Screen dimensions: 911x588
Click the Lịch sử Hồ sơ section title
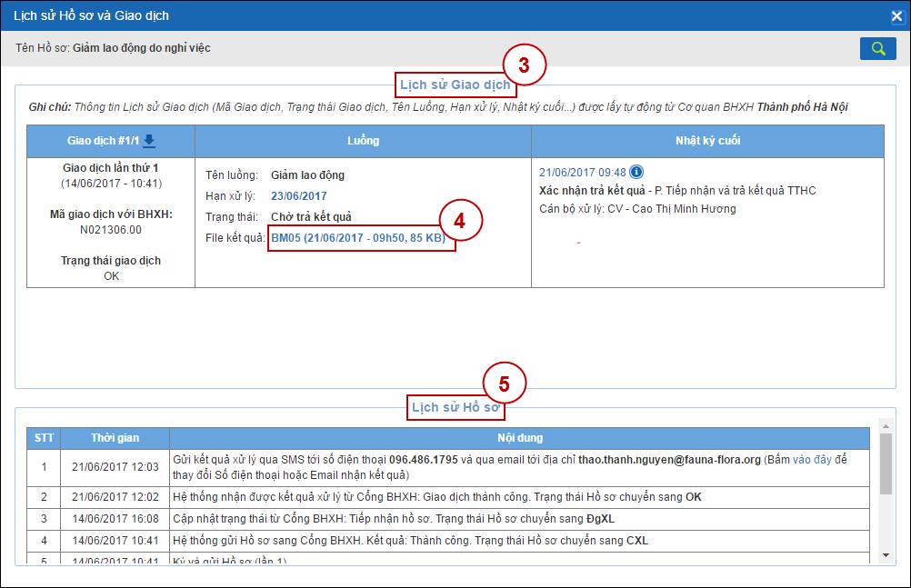click(x=455, y=407)
